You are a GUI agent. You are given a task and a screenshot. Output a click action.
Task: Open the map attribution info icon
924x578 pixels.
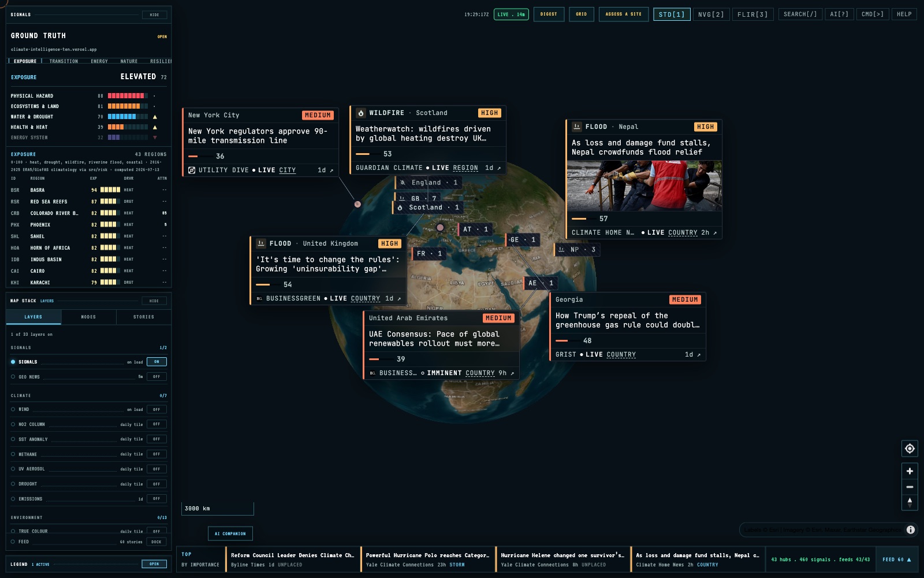point(911,529)
